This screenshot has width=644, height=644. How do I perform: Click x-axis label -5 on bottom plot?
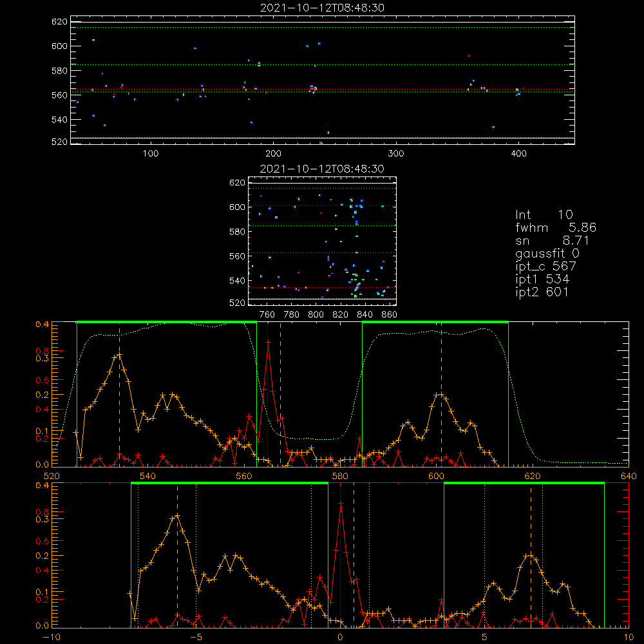pos(196,638)
